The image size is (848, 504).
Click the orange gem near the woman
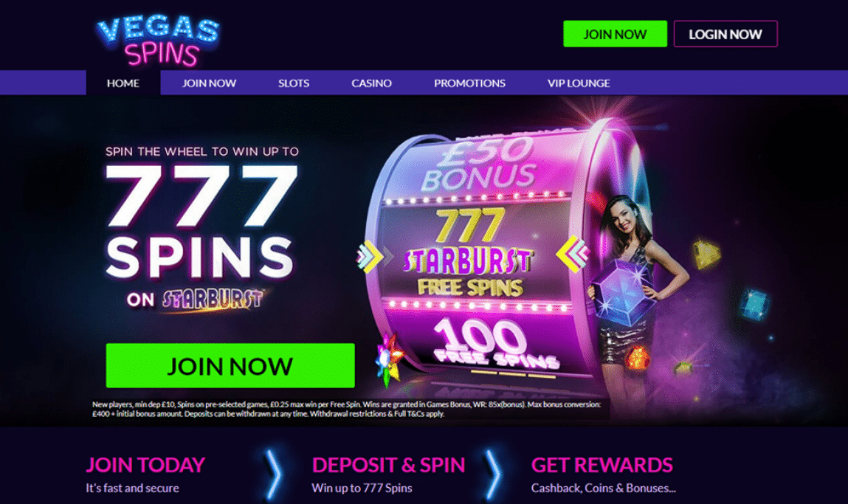[x=637, y=357]
